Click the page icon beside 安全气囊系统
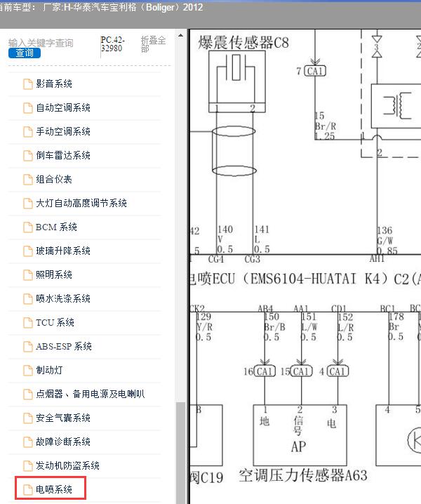The height and width of the screenshot is (504, 421). pos(28,418)
